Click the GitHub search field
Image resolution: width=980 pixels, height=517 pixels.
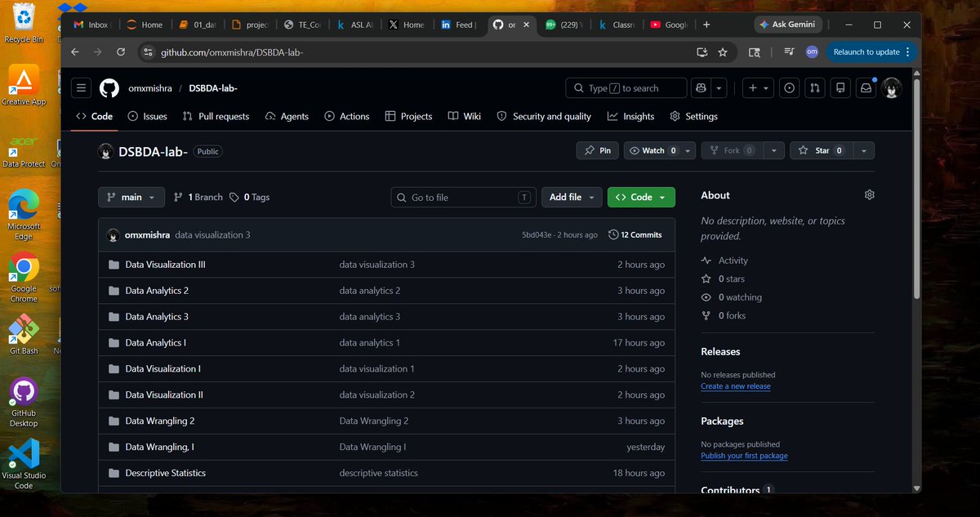coord(626,88)
